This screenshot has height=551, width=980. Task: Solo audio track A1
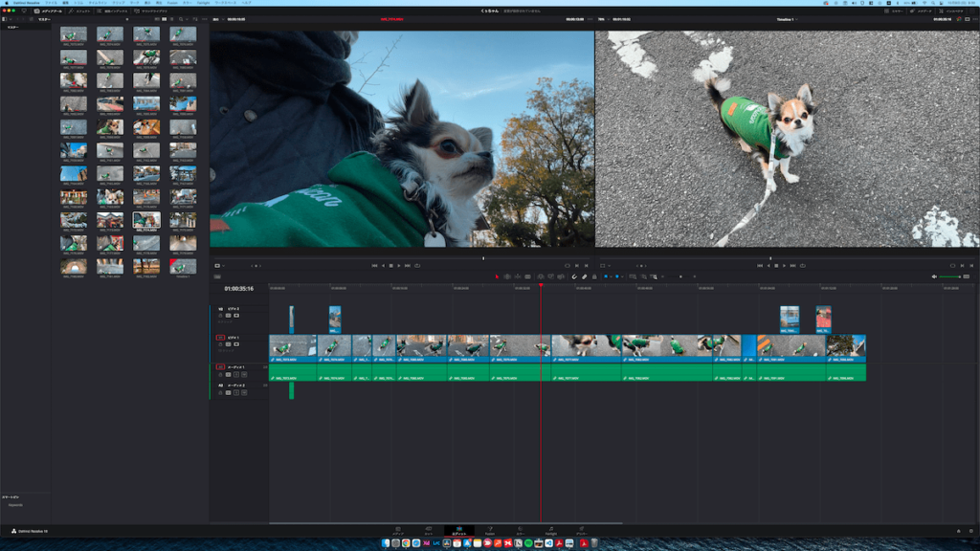pos(236,375)
